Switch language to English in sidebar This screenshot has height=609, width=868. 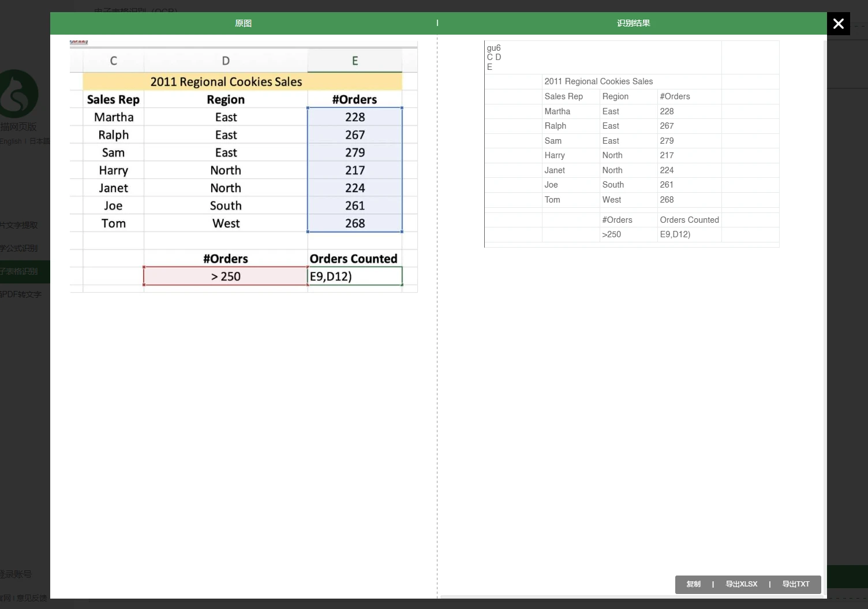[11, 141]
